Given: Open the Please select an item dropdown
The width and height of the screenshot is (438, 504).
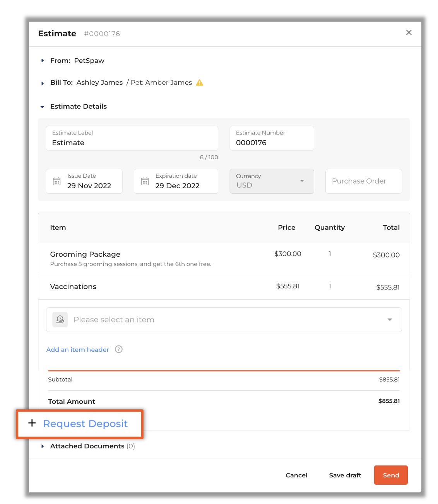Looking at the screenshot, I should (224, 320).
